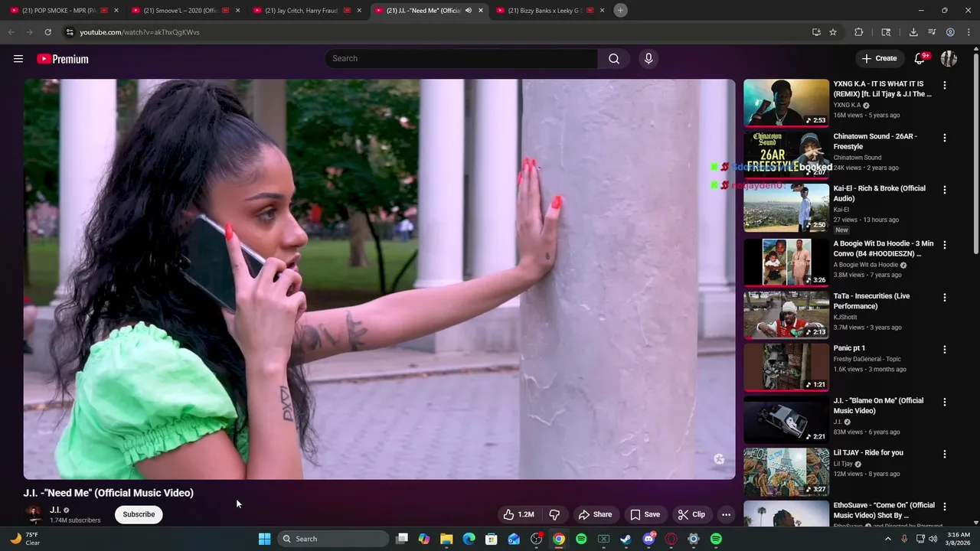Open Chrome three-dot menu
Image resolution: width=980 pixels, height=551 pixels.
click(x=969, y=32)
